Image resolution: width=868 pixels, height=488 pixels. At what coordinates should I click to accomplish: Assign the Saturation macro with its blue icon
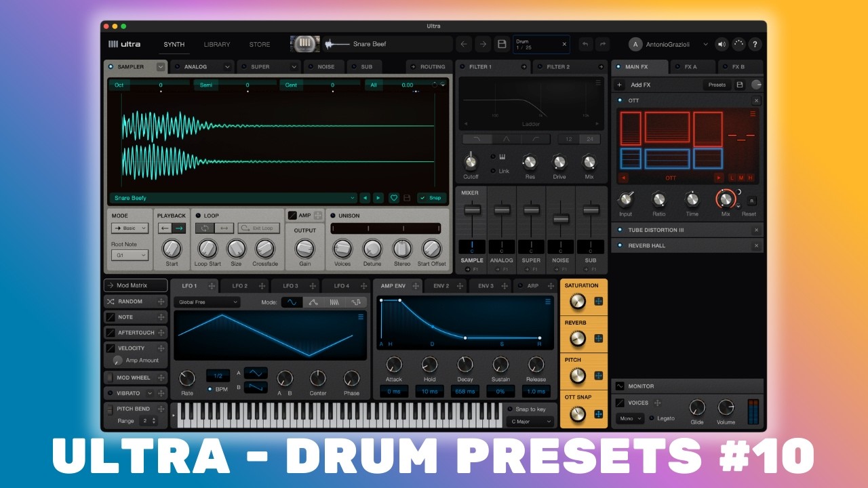[599, 302]
